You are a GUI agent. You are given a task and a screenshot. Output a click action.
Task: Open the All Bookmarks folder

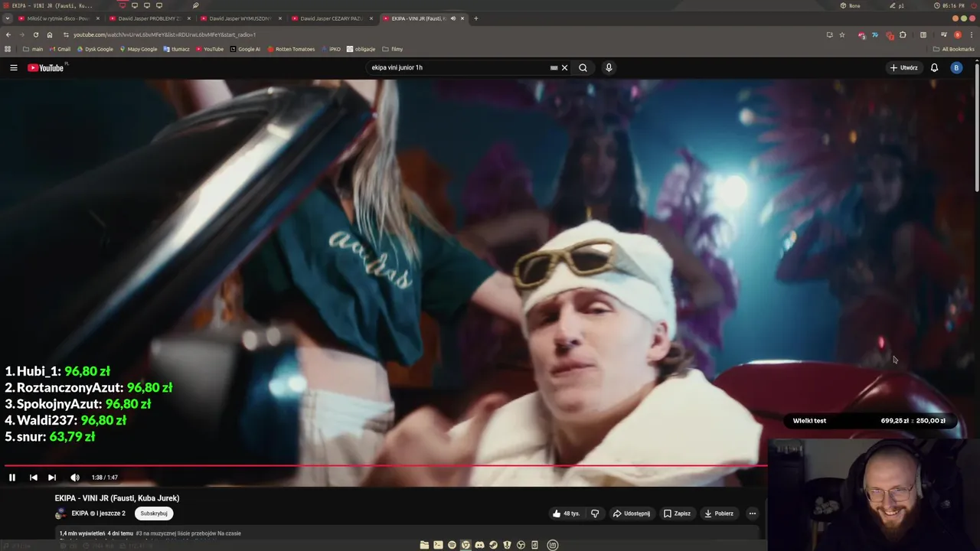pos(953,49)
